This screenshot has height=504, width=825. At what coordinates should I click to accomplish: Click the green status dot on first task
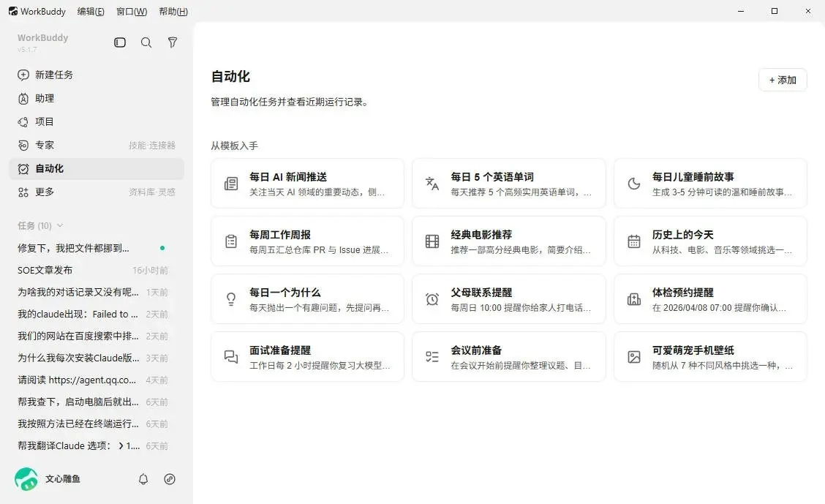162,248
